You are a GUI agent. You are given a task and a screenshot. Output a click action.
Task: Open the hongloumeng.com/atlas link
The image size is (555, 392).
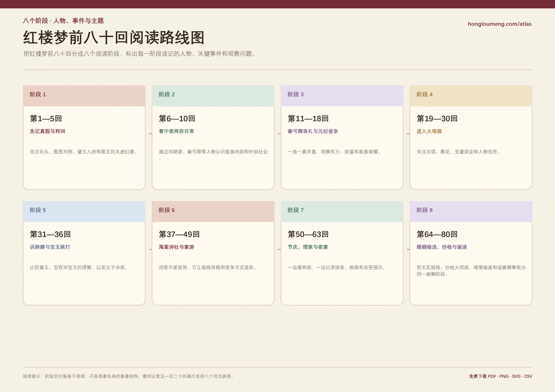click(499, 24)
